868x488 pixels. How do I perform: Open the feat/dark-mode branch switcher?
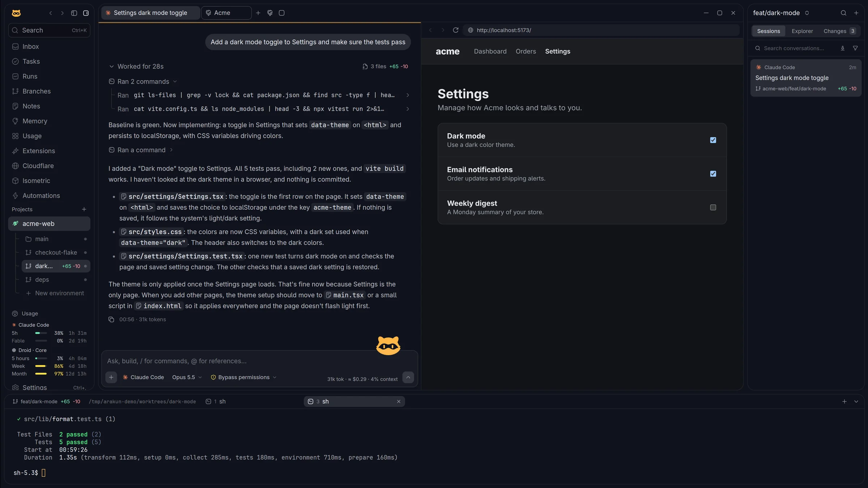(781, 13)
